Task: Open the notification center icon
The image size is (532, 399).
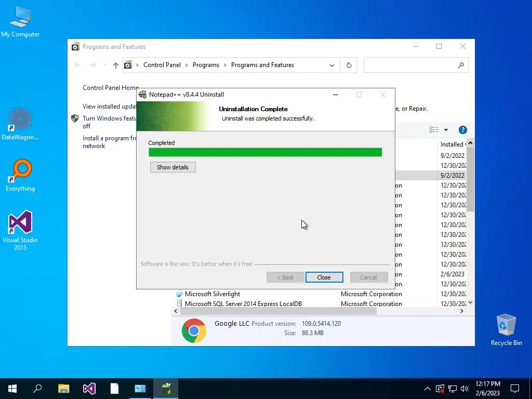Action: click(x=515, y=389)
